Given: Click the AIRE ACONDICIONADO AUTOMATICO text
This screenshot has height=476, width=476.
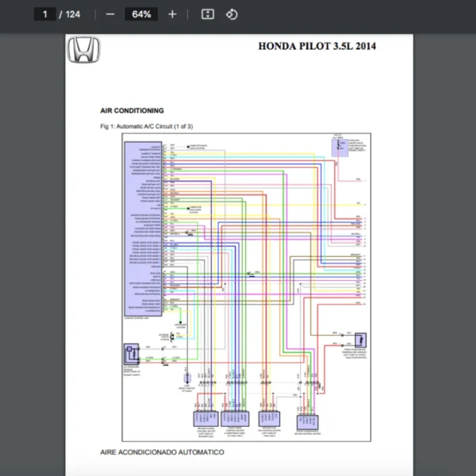Looking at the screenshot, I should (162, 451).
